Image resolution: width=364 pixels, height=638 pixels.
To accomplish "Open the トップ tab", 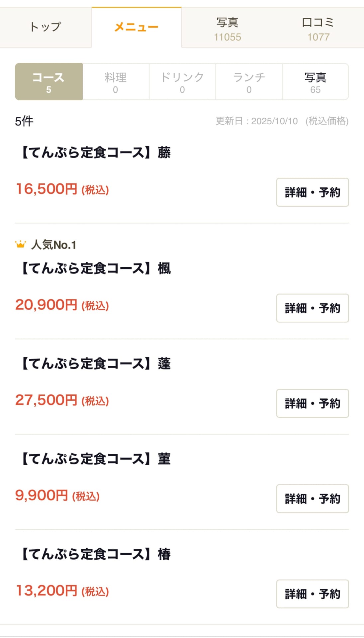I will (x=45, y=27).
